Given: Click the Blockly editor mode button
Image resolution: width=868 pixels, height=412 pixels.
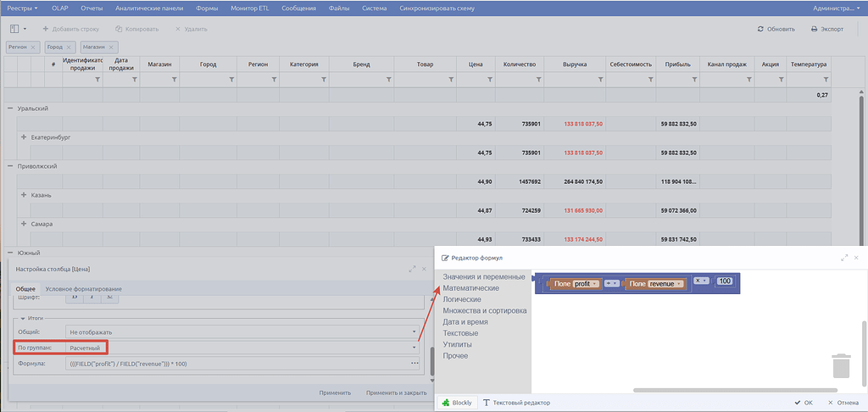Looking at the screenshot, I should (x=457, y=403).
